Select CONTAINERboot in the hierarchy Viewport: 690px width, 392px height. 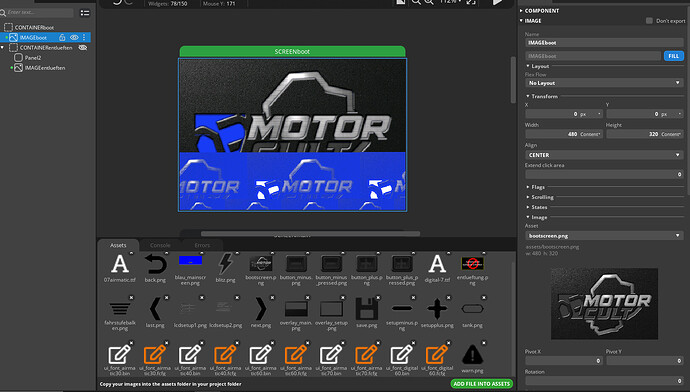(x=34, y=27)
